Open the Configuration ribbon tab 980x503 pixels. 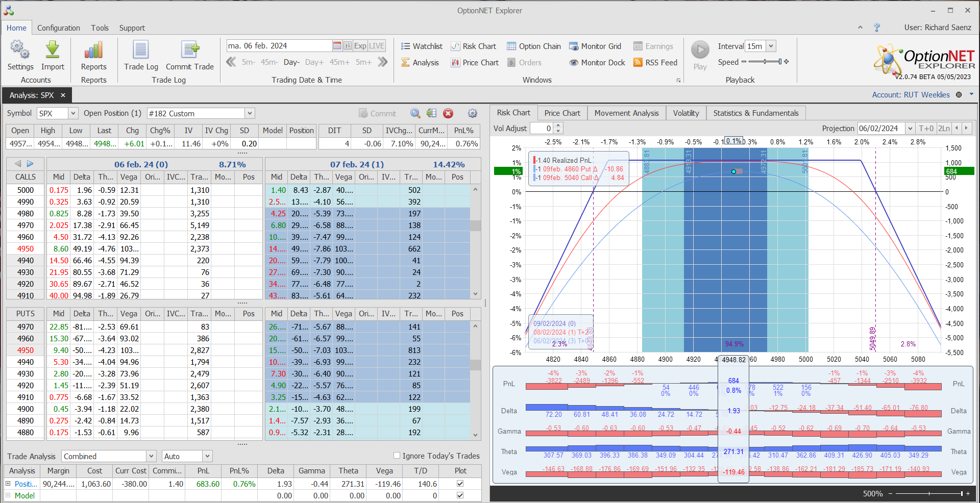[58, 28]
